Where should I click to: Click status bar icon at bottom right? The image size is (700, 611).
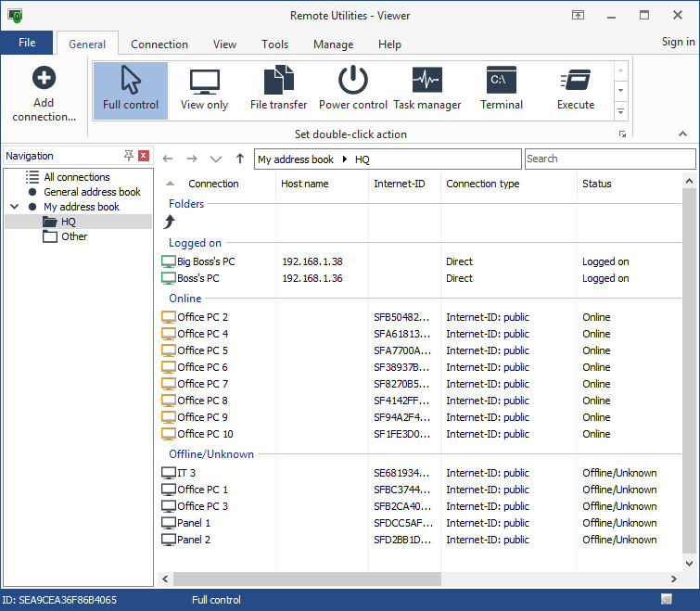(x=667, y=599)
